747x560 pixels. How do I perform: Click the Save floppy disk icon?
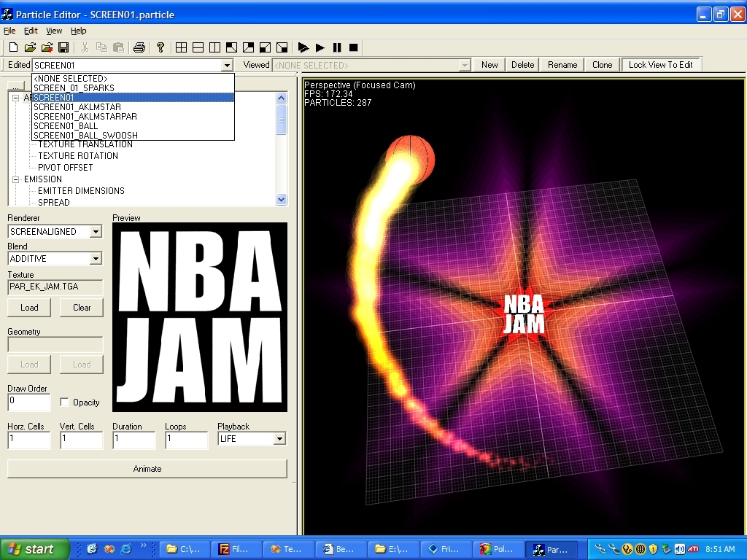pyautogui.click(x=63, y=47)
